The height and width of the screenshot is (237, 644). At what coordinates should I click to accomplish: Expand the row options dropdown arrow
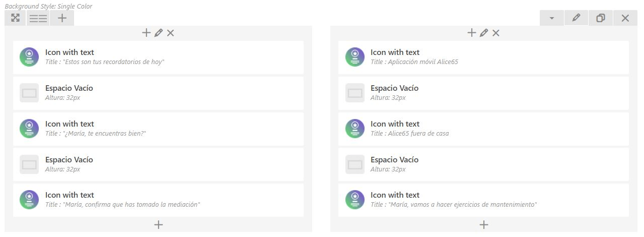[552, 18]
